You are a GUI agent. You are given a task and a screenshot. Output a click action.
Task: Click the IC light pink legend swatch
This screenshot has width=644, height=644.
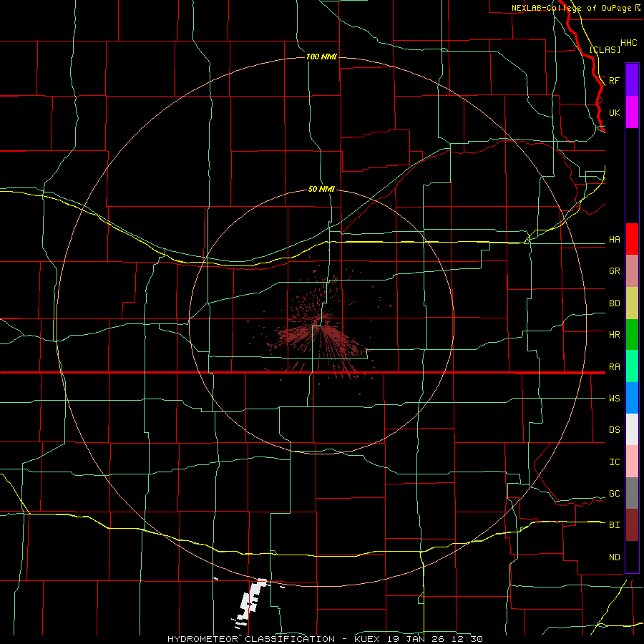click(x=632, y=462)
